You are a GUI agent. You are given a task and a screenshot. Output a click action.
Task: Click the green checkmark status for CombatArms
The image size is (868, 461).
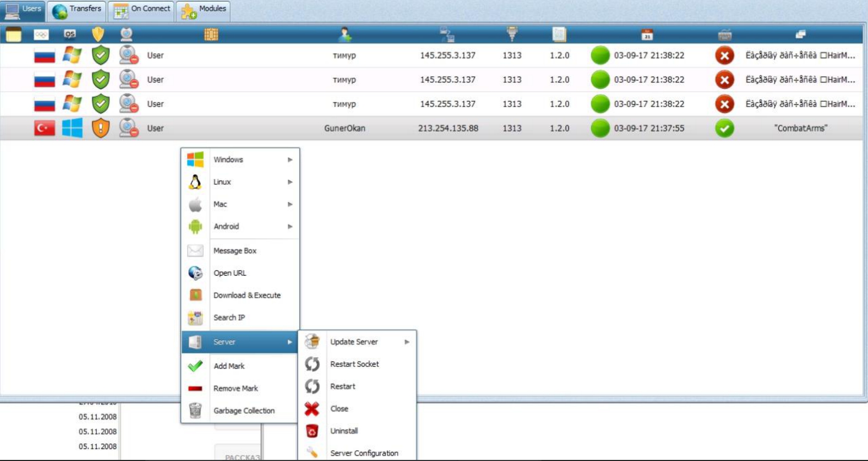pyautogui.click(x=724, y=128)
